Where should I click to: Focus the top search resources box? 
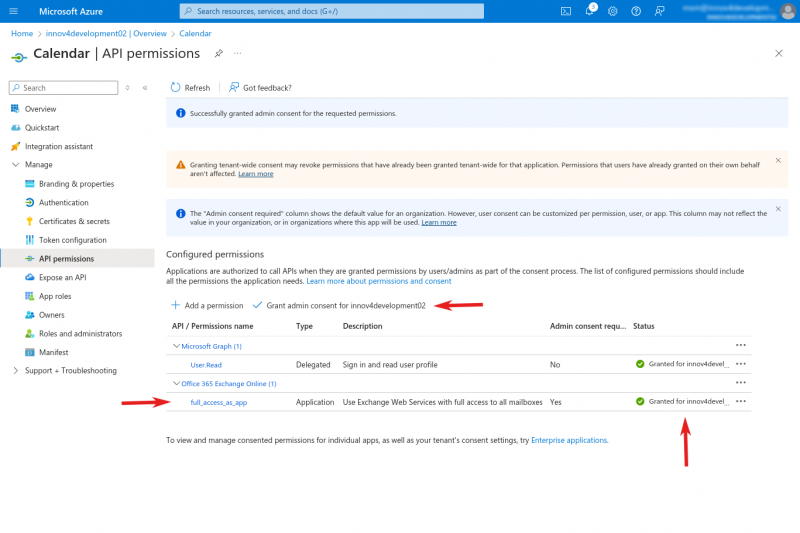332,11
